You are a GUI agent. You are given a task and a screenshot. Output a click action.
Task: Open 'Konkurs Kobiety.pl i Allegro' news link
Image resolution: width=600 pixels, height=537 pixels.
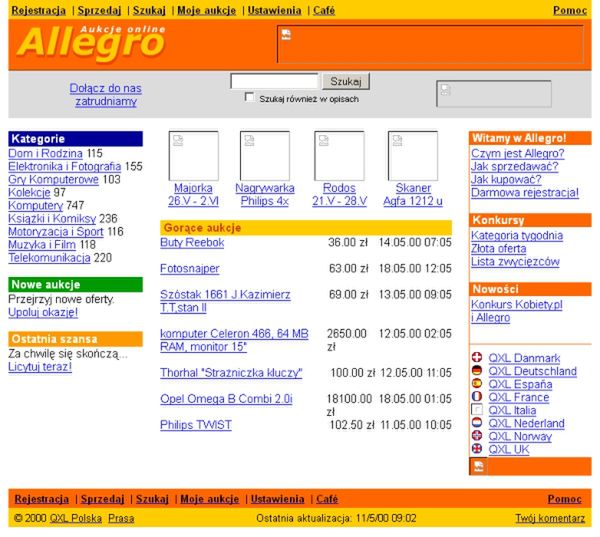point(517,311)
